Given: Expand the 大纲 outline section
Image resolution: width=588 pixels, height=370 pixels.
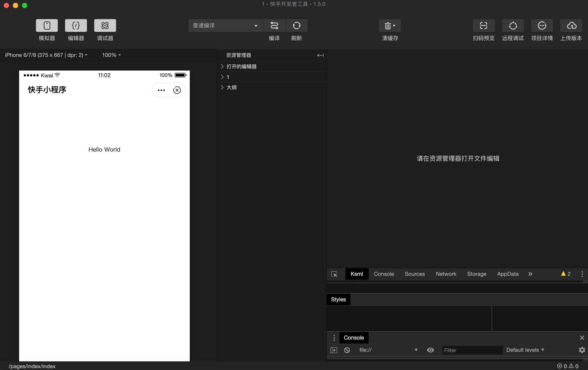Looking at the screenshot, I should click(271, 87).
